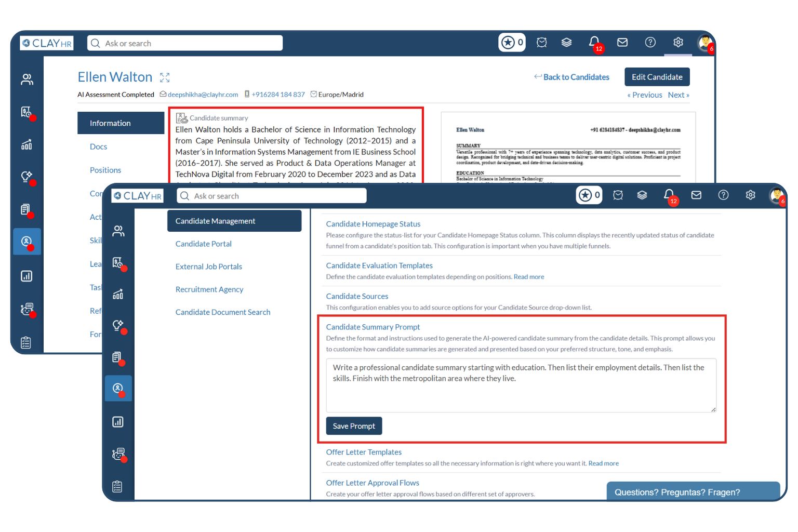Open help question mark in front window

(723, 195)
